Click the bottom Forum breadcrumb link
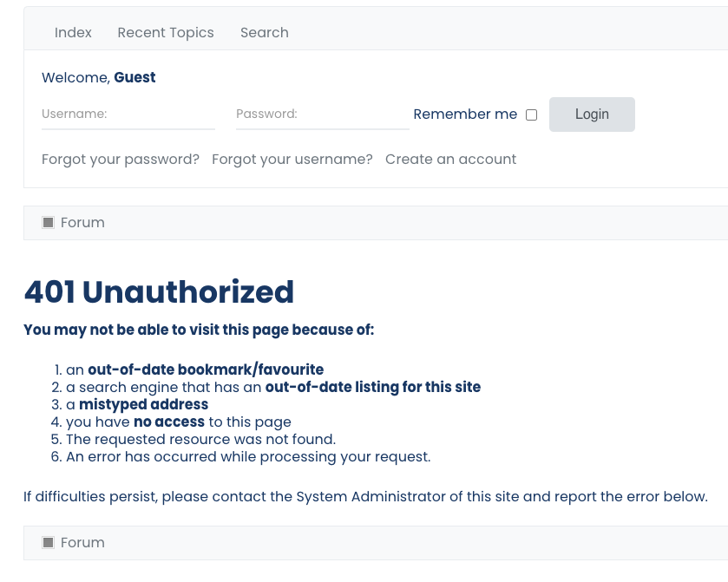The image size is (728, 582). click(x=82, y=542)
